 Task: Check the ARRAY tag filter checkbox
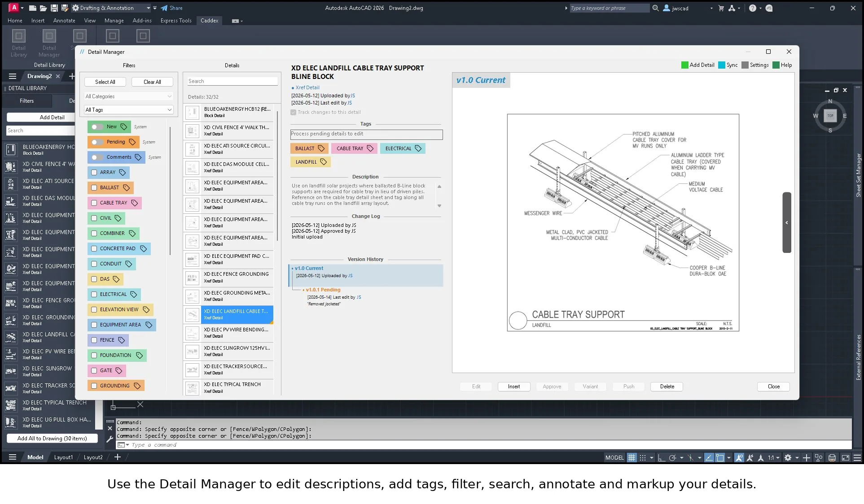pyautogui.click(x=94, y=172)
